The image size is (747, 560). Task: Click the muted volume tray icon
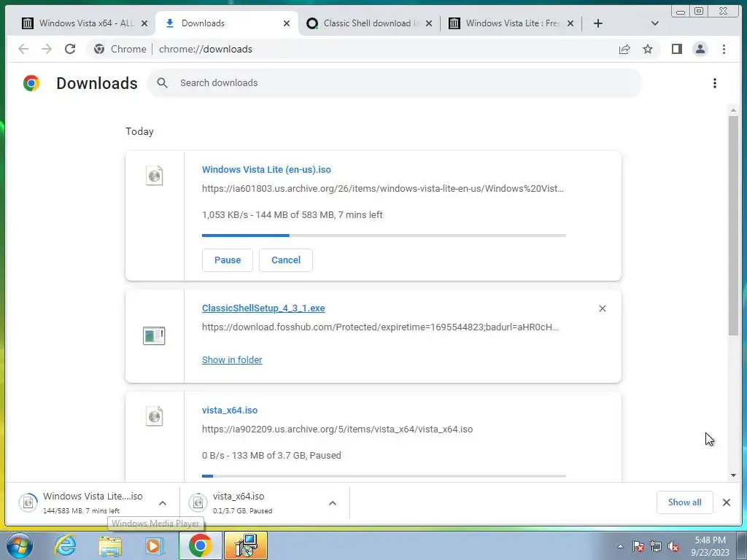[673, 547]
